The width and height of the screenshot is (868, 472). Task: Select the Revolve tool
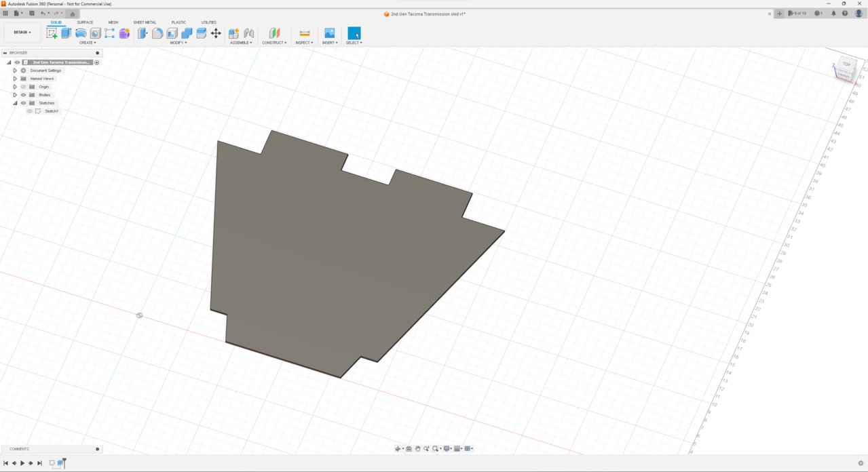coord(81,33)
